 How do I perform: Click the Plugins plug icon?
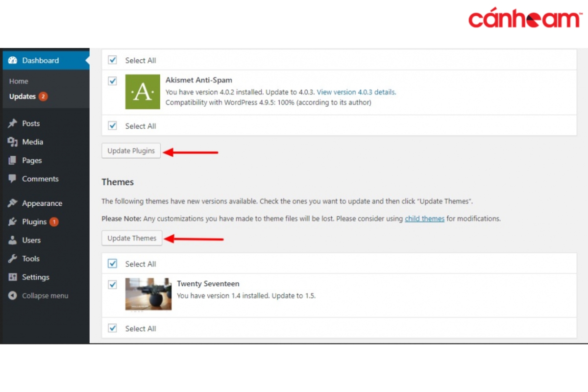point(13,222)
